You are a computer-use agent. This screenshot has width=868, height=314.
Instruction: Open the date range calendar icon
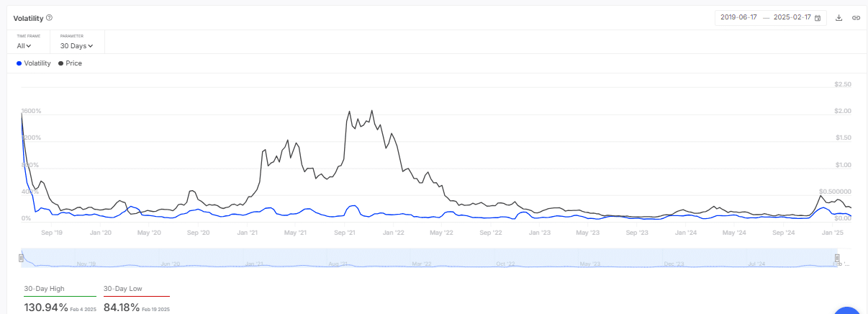[818, 18]
